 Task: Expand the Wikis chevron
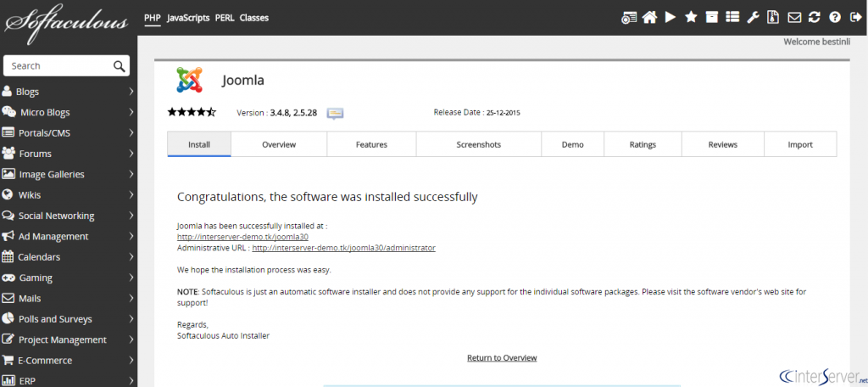click(x=131, y=194)
